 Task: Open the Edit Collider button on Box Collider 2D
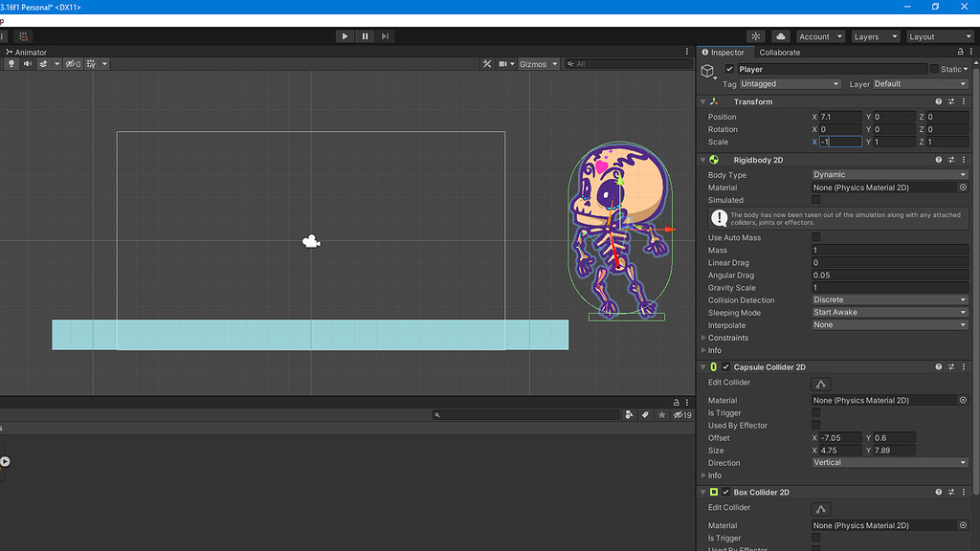(820, 508)
